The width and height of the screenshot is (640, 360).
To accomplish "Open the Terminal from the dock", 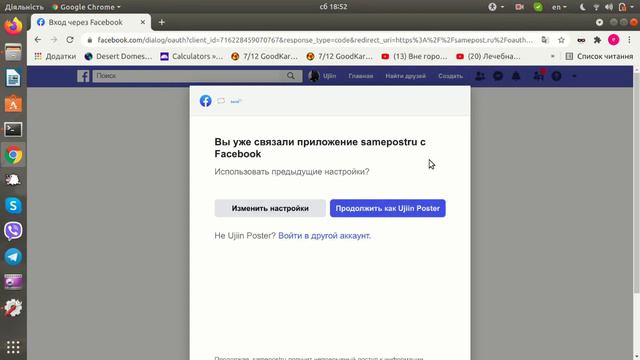I will pyautogui.click(x=13, y=129).
